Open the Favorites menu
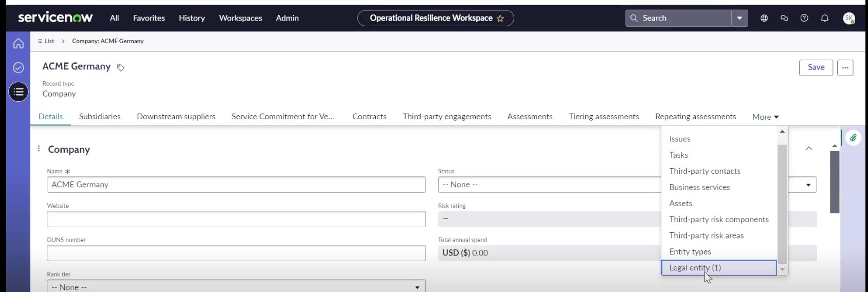The height and width of the screenshot is (292, 868). [x=149, y=18]
